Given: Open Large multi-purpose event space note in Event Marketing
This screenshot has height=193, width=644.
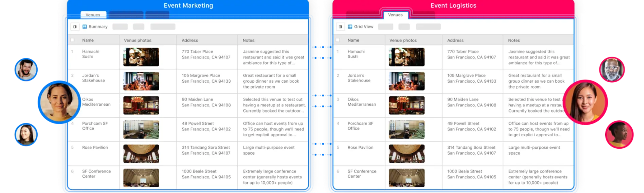Looking at the screenshot, I should 269,151.
